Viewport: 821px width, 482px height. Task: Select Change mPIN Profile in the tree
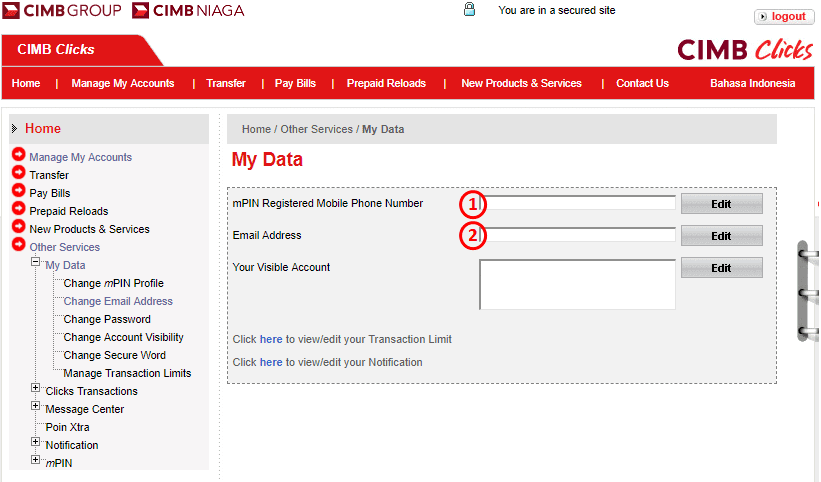(114, 283)
